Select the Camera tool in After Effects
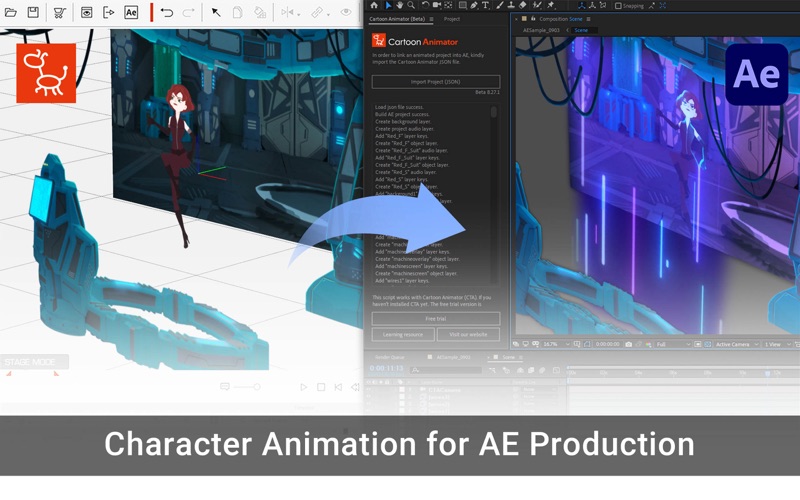This screenshot has height=500, width=800. (437, 5)
